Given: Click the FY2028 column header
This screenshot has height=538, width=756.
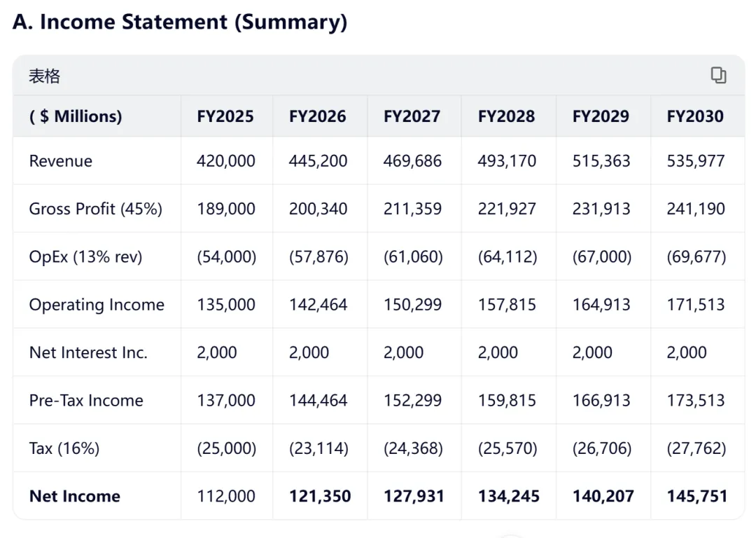Looking at the screenshot, I should (x=507, y=116).
